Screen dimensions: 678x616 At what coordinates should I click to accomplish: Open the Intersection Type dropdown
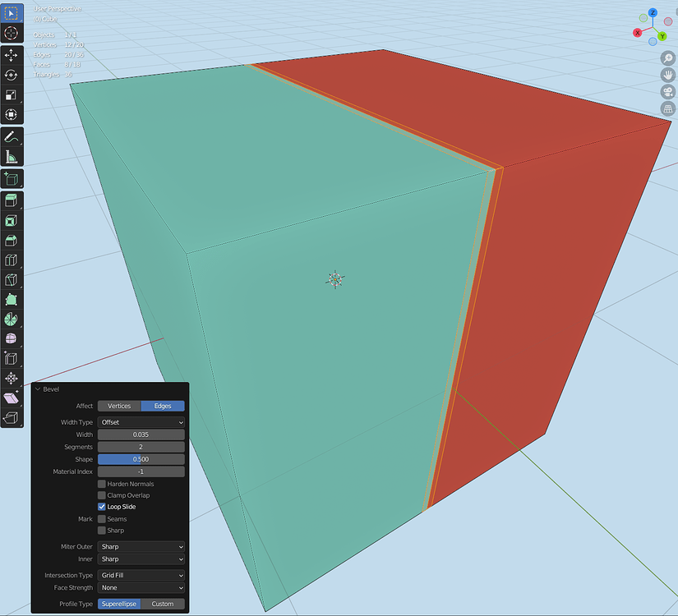(x=141, y=575)
